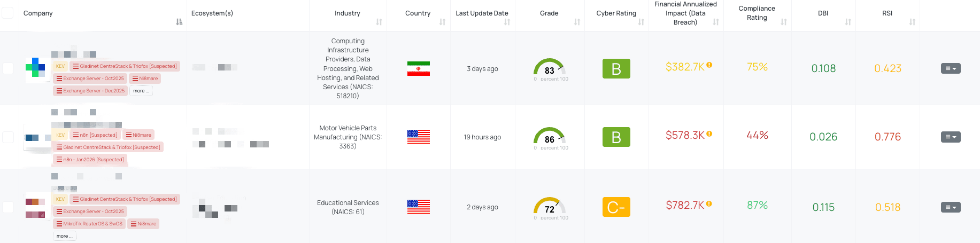
Task: Open actions dropdown for first row
Action: 951,68
